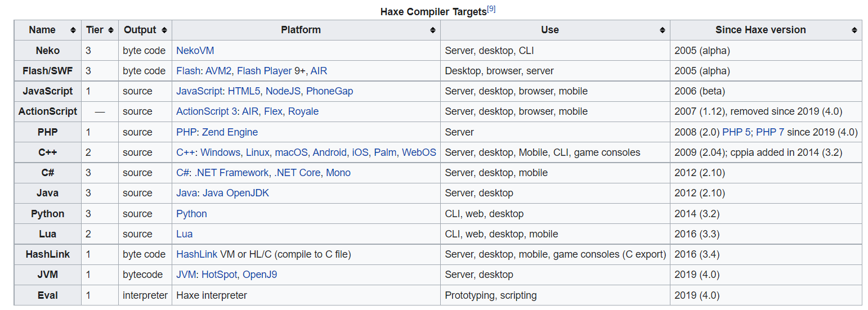This screenshot has height=310, width=868.
Task: Open the Flash Player link
Action: [x=265, y=71]
